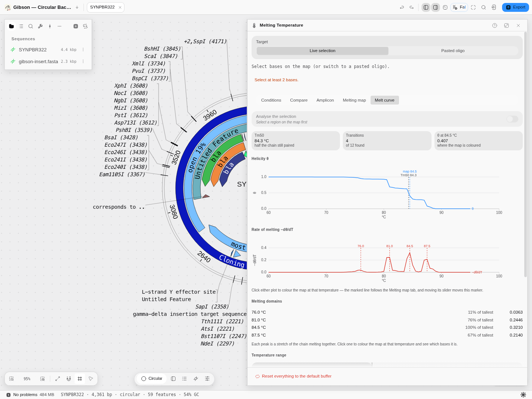Toggle the left sidebar panel button
Screen dimensions: 532x399
tap(426, 7)
